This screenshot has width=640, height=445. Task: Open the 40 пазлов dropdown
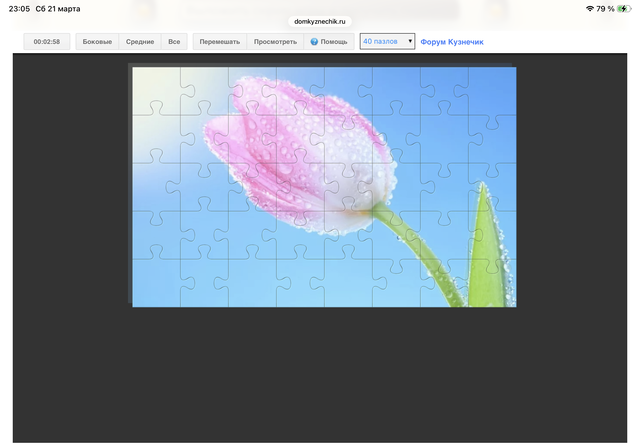click(x=387, y=42)
